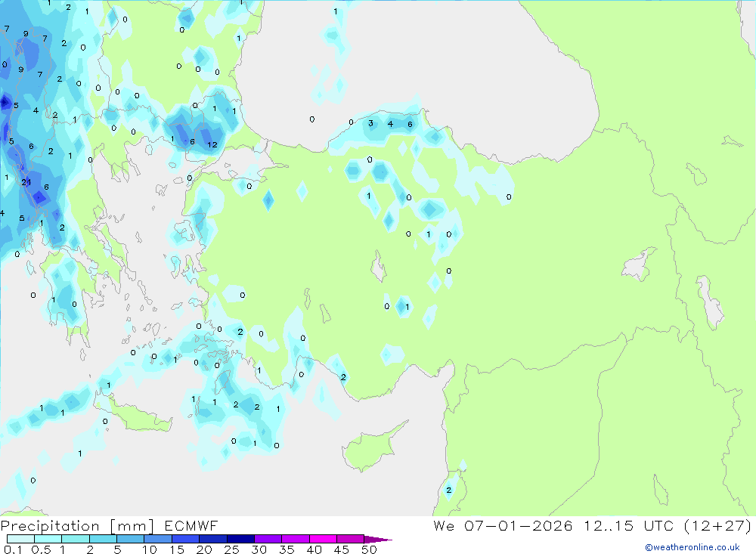Click legend scale label '25'
756x554 pixels.
point(231,549)
